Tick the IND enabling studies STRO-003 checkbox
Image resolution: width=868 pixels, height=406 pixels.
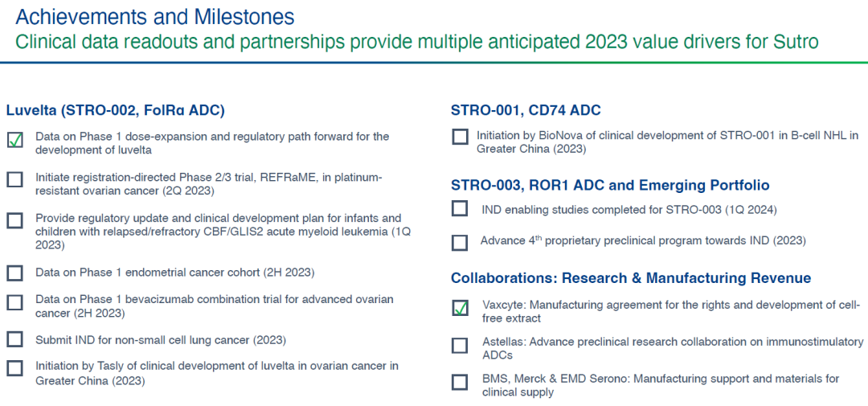coord(460,209)
